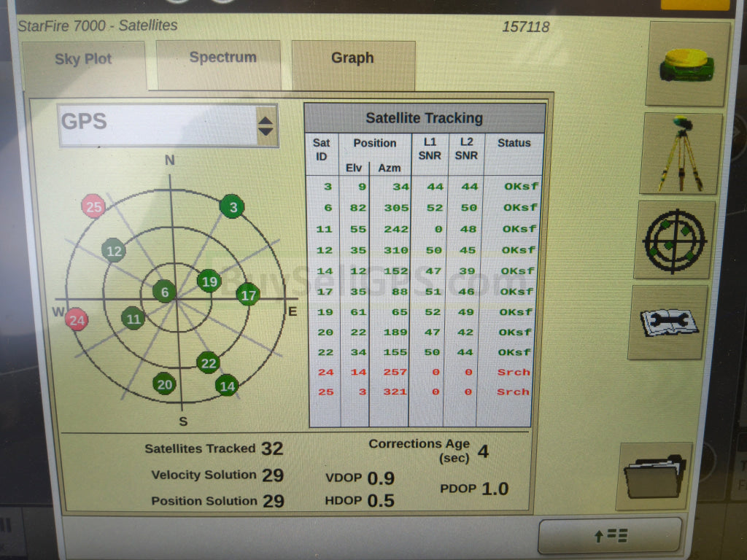747x560 pixels.
Task: Click azimuth value 242 for satellite 11
Action: [396, 229]
